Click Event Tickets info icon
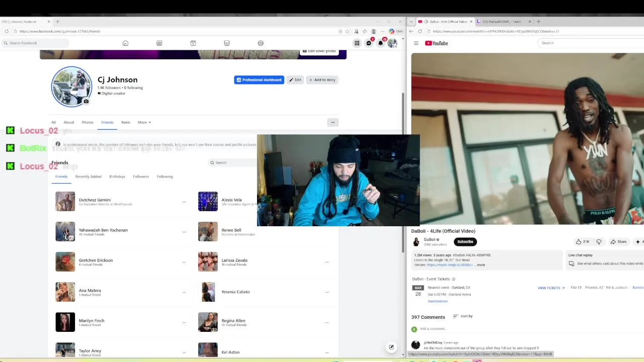 click(453, 279)
